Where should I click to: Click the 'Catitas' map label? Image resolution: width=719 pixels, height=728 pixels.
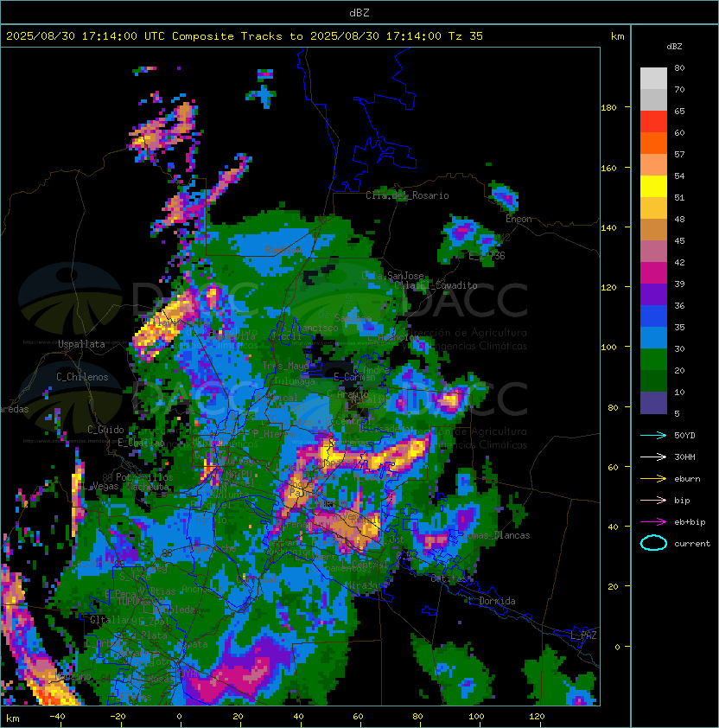point(449,578)
